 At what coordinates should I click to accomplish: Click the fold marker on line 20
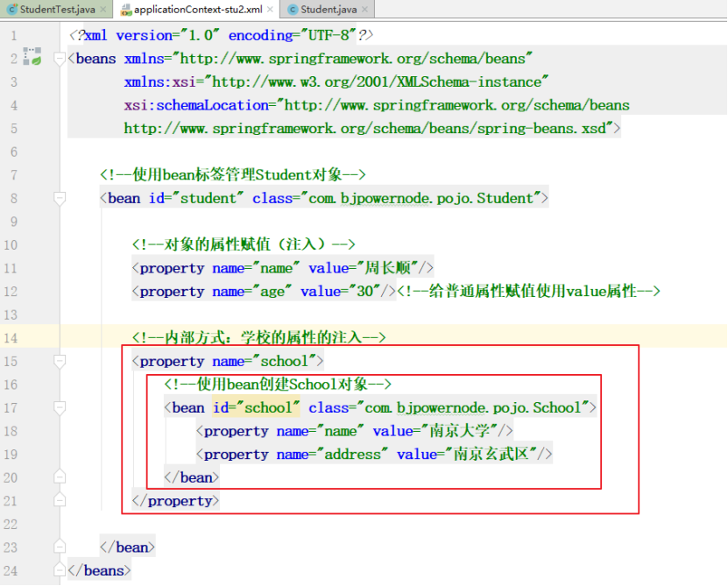58,476
